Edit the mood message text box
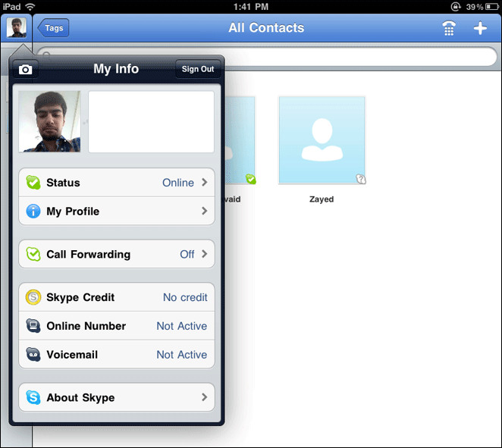The height and width of the screenshot is (448, 502). pos(151,121)
